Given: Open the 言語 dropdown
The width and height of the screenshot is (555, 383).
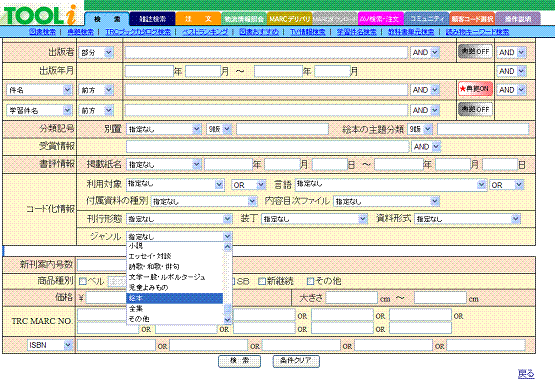Looking at the screenshot, I should [x=390, y=184].
